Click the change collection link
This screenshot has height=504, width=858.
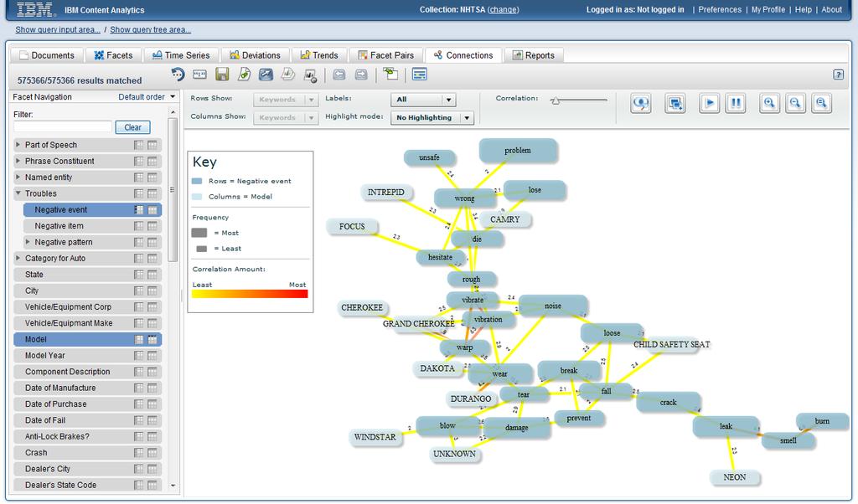click(503, 10)
